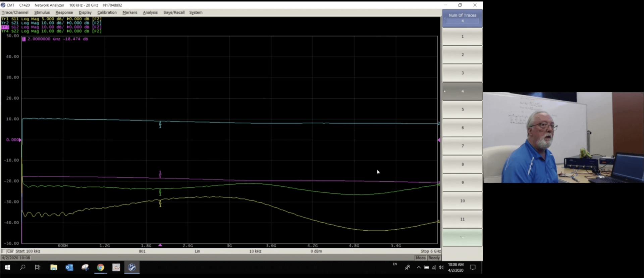
Task: Open the Action Center notification icon
Action: pos(473,267)
